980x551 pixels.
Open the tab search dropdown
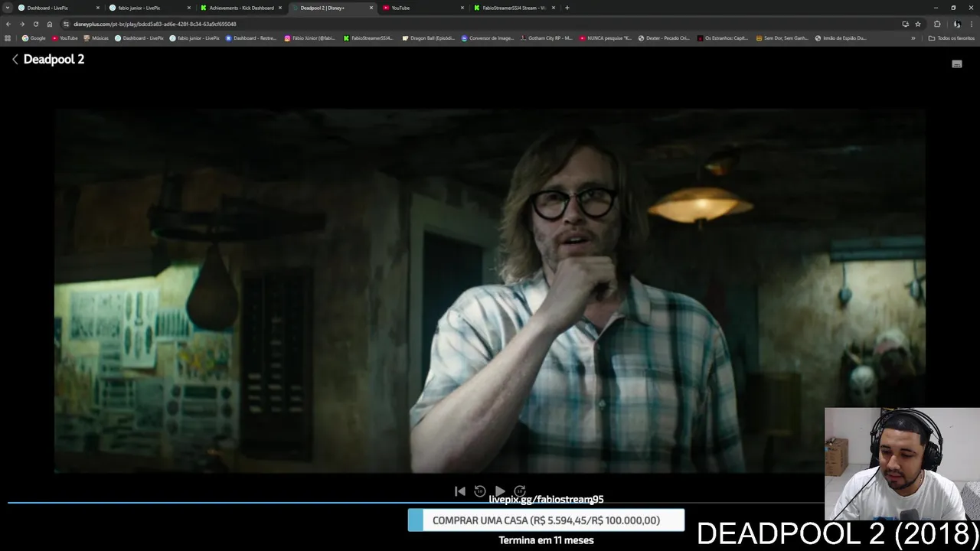tap(7, 8)
